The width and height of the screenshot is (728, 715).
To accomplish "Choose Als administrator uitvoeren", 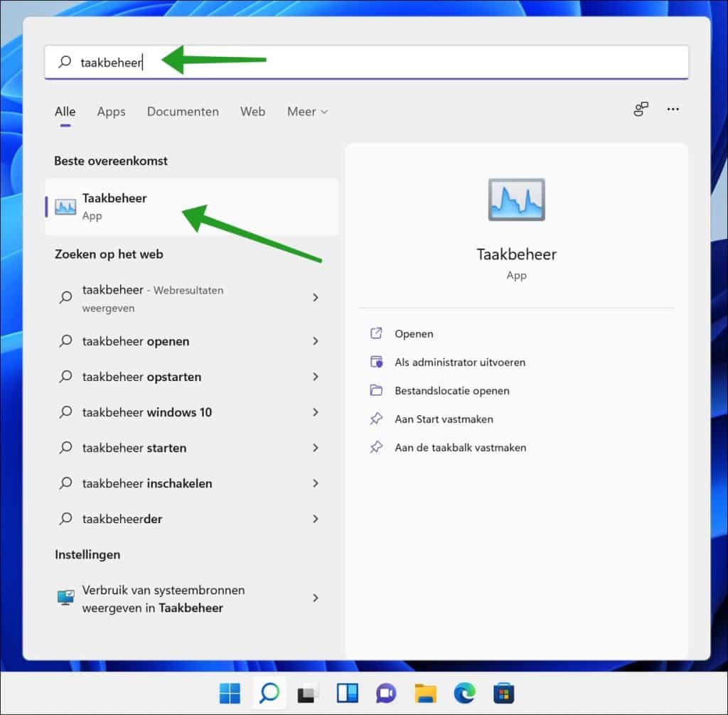I will click(460, 362).
